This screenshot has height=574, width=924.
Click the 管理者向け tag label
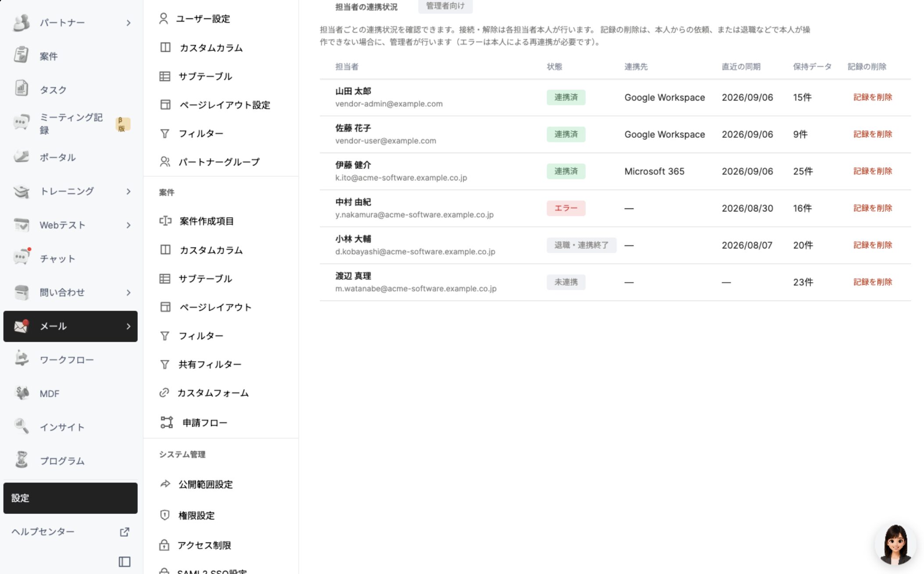coord(445,6)
